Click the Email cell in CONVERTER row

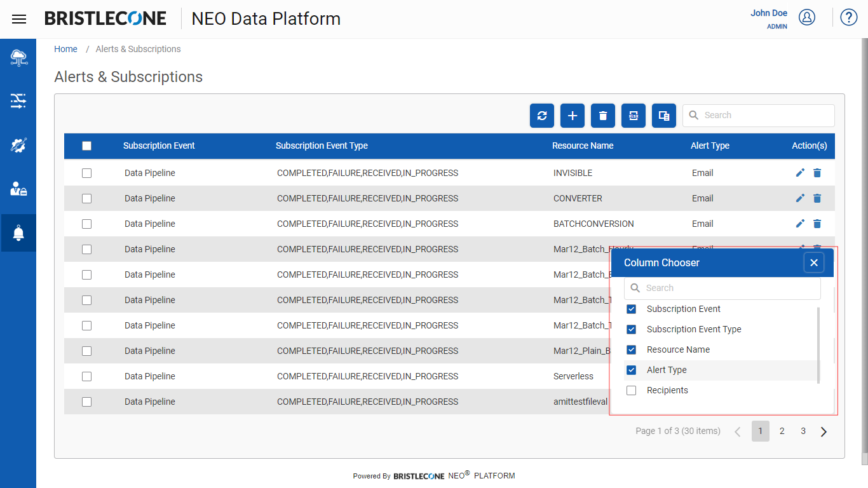click(x=702, y=198)
